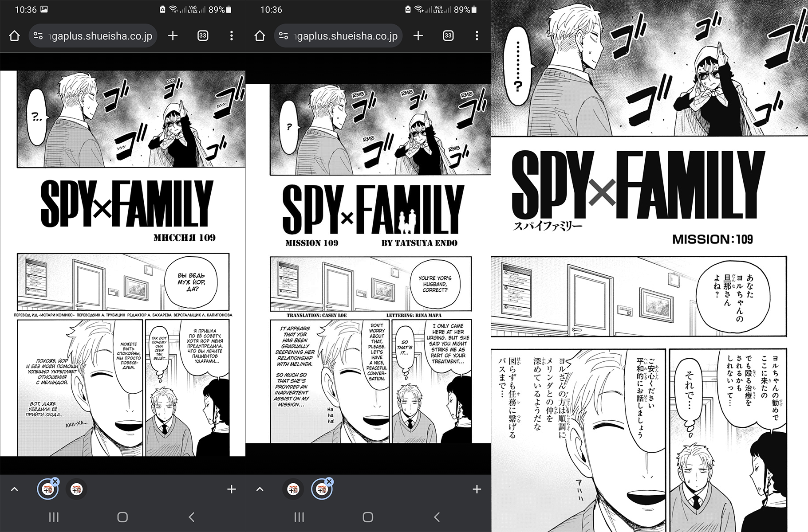The image size is (808, 532).
Task: Select active Manga Plus tab in middle strip
Action: tap(321, 489)
